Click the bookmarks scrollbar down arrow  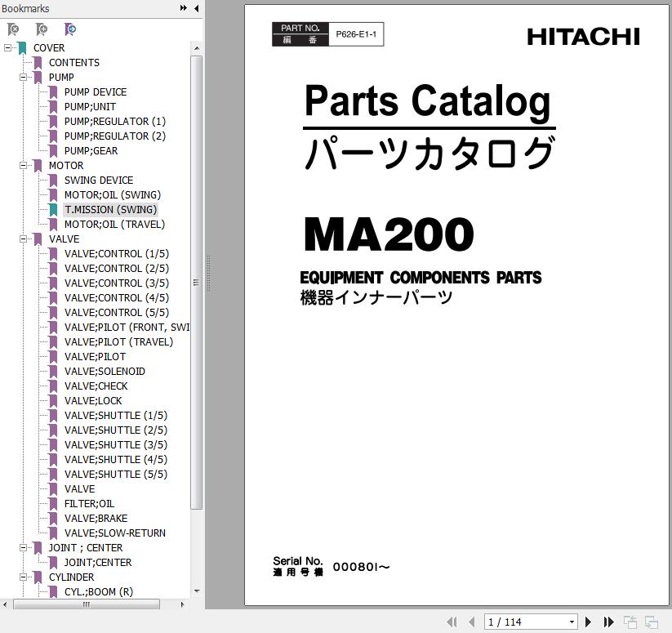(x=197, y=591)
